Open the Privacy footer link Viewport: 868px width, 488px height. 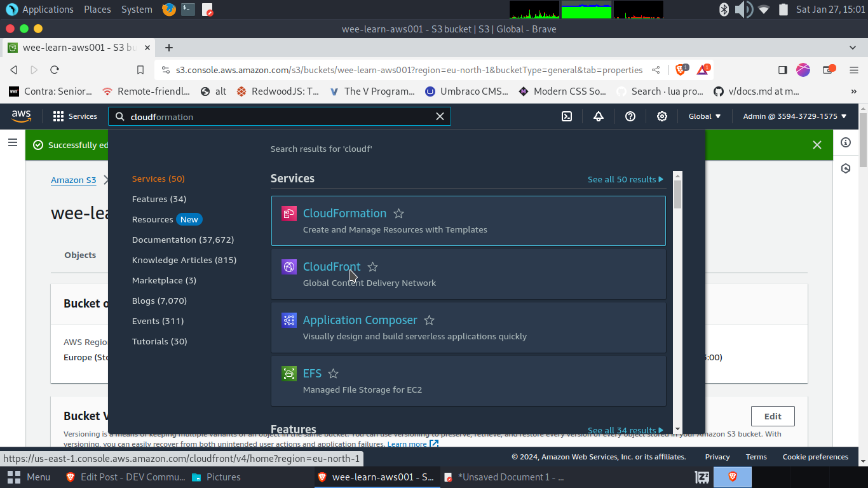tap(717, 457)
